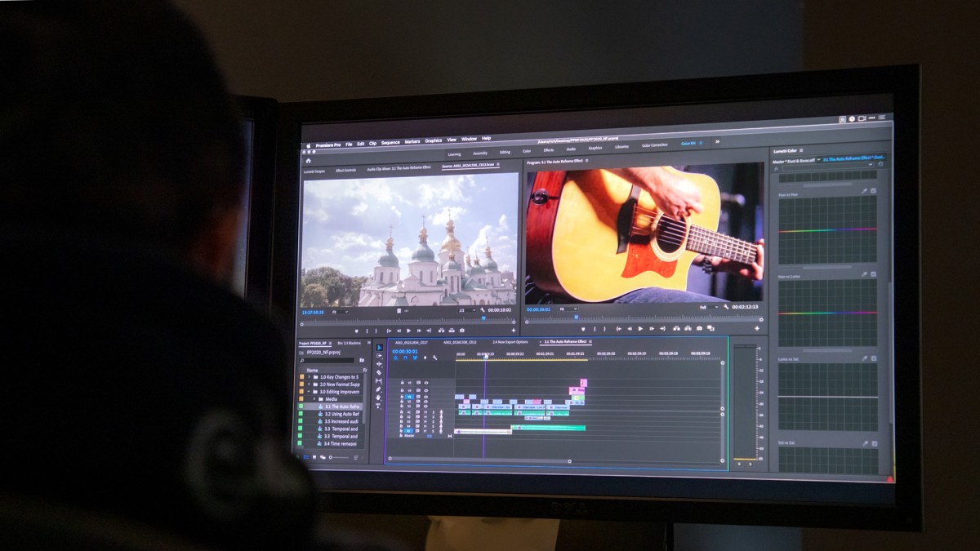Image resolution: width=980 pixels, height=551 pixels.
Task: Switch to Effects workspace tab
Action: click(548, 149)
